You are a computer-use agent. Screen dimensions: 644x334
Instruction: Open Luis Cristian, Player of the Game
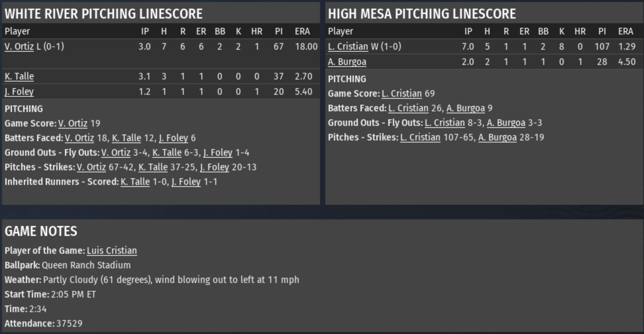[112, 250]
